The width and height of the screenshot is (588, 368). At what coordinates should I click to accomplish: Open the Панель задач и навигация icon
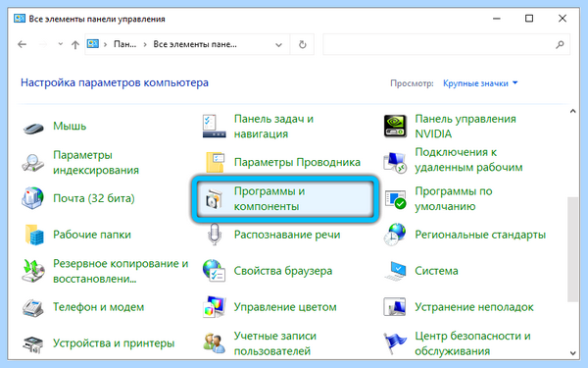tap(214, 127)
